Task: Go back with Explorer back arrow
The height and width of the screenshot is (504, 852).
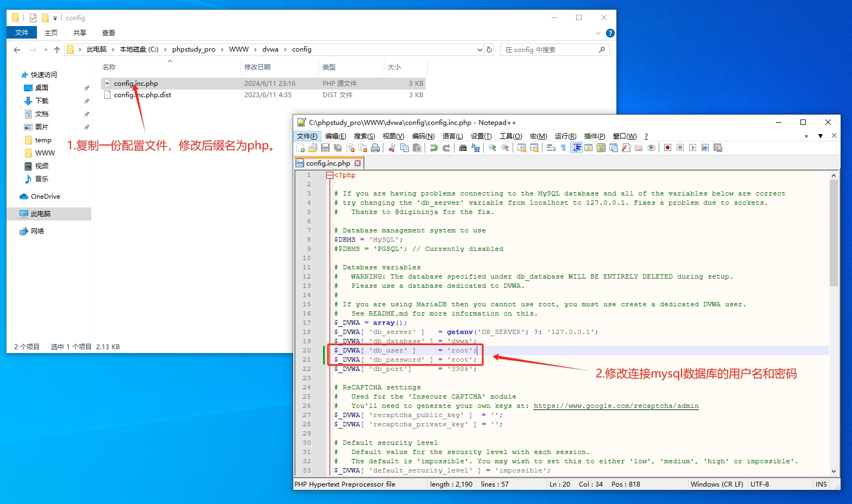Action: pos(17,49)
